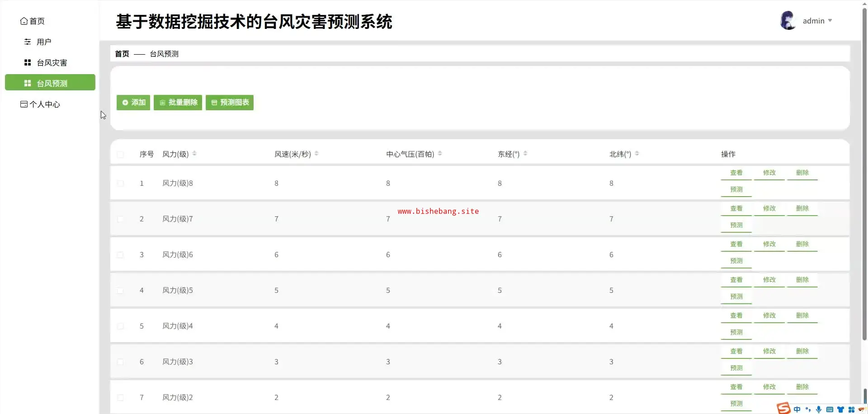868x414 pixels.
Task: Click 预测 for row 风力(级)2
Action: [736, 404]
